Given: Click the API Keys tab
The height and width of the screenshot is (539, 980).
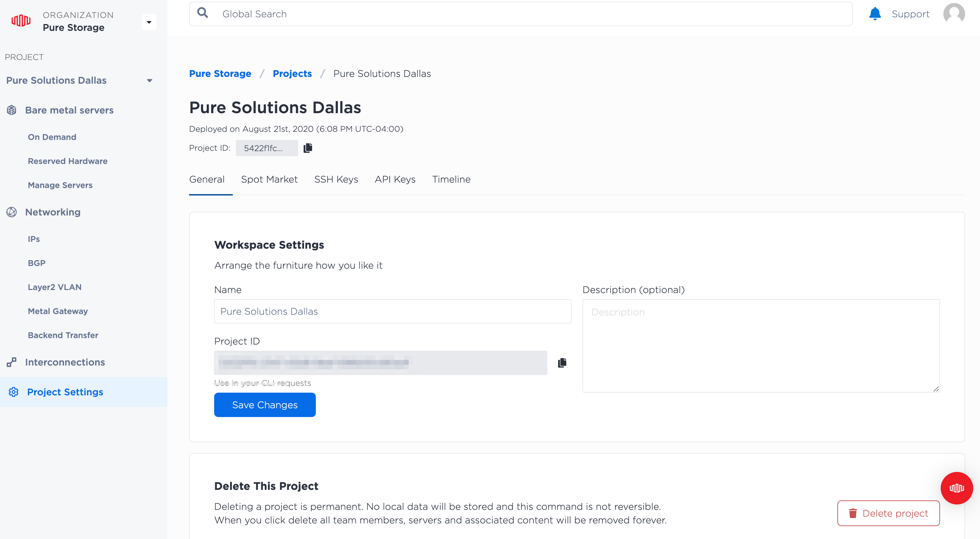Looking at the screenshot, I should (x=394, y=179).
